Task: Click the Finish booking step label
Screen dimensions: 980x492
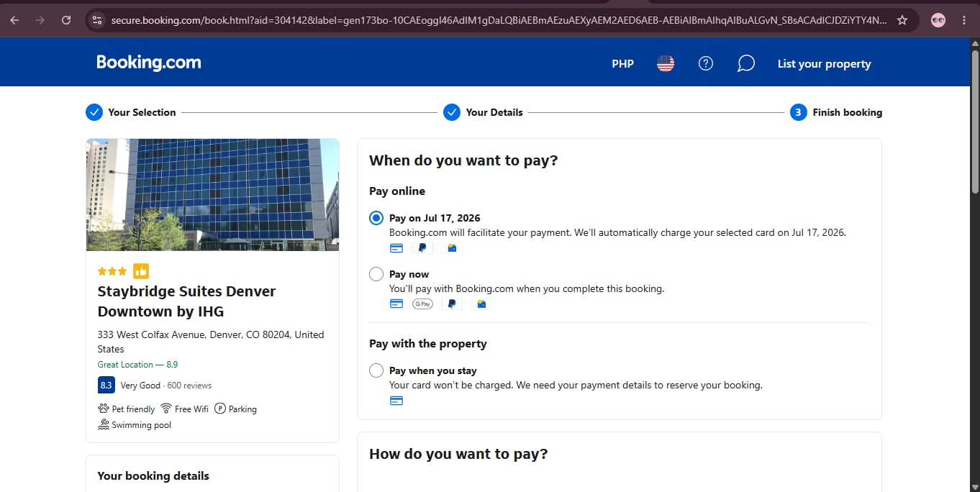Action: [847, 112]
